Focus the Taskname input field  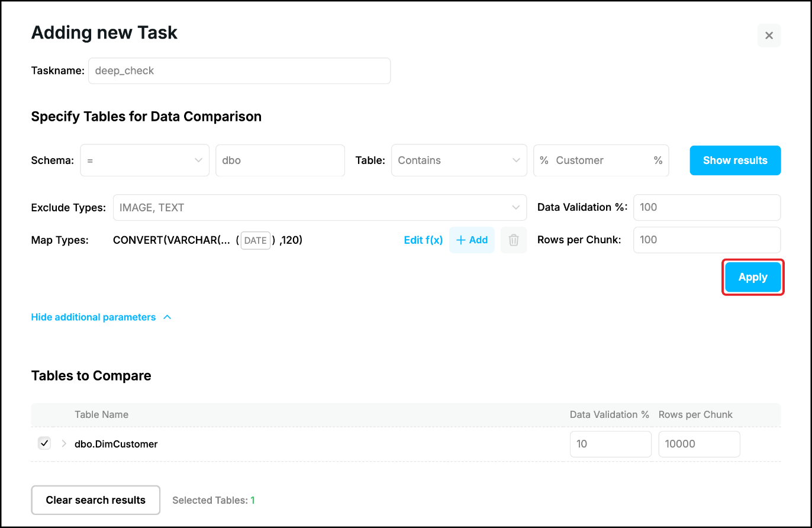point(239,70)
